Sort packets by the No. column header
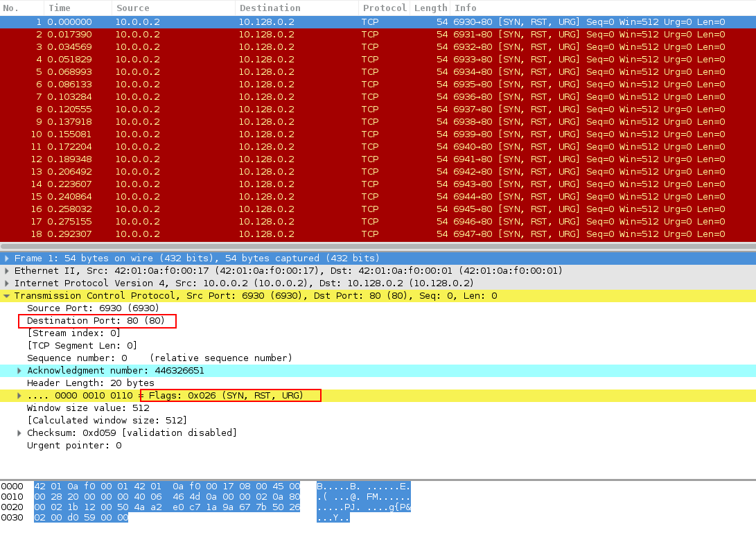The height and width of the screenshot is (542, 756). click(x=22, y=8)
